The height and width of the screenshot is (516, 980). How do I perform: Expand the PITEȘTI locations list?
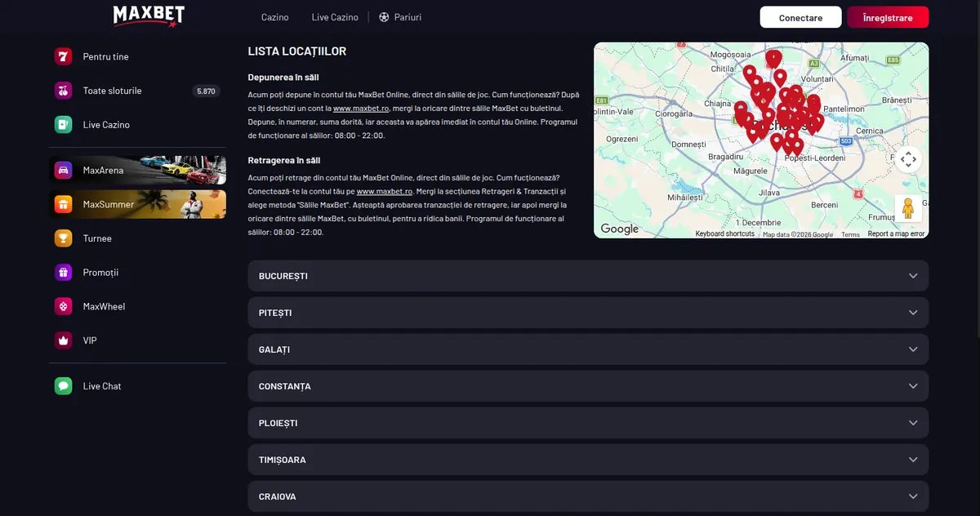[588, 313]
